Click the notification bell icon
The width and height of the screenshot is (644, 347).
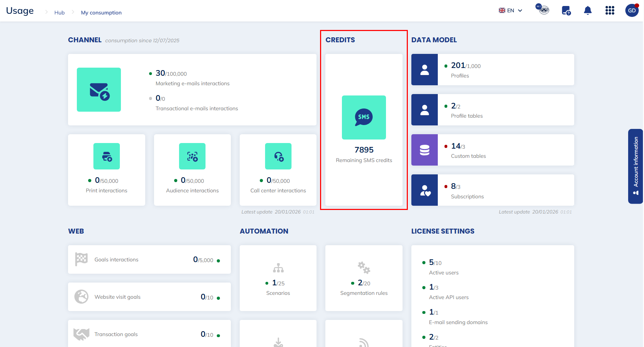(588, 11)
